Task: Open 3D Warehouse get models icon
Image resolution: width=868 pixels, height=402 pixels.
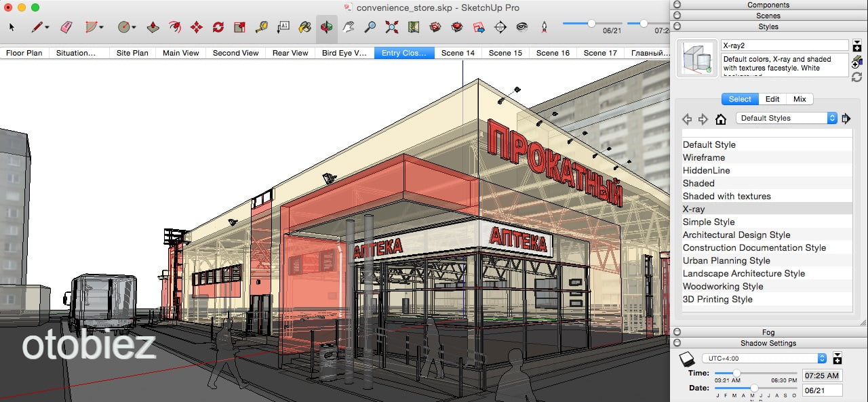Action: 435,27
